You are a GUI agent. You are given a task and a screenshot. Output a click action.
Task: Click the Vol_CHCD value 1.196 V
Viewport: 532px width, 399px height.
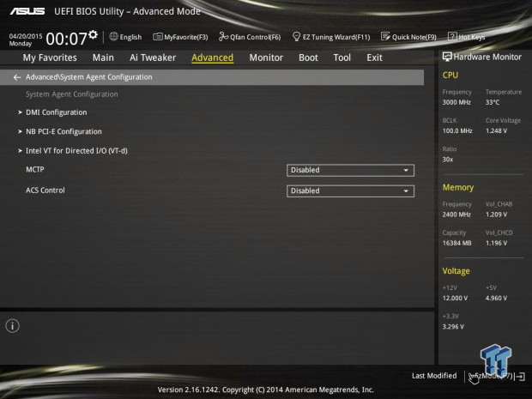coord(496,244)
